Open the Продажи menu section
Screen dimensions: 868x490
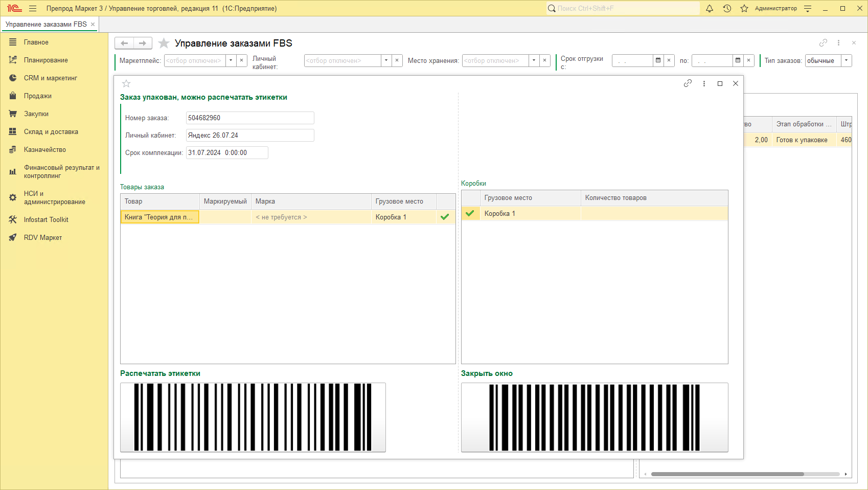pos(37,96)
